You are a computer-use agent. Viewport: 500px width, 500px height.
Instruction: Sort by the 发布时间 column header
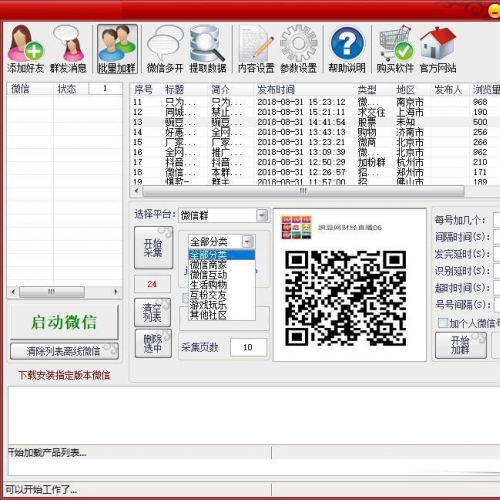(303, 89)
